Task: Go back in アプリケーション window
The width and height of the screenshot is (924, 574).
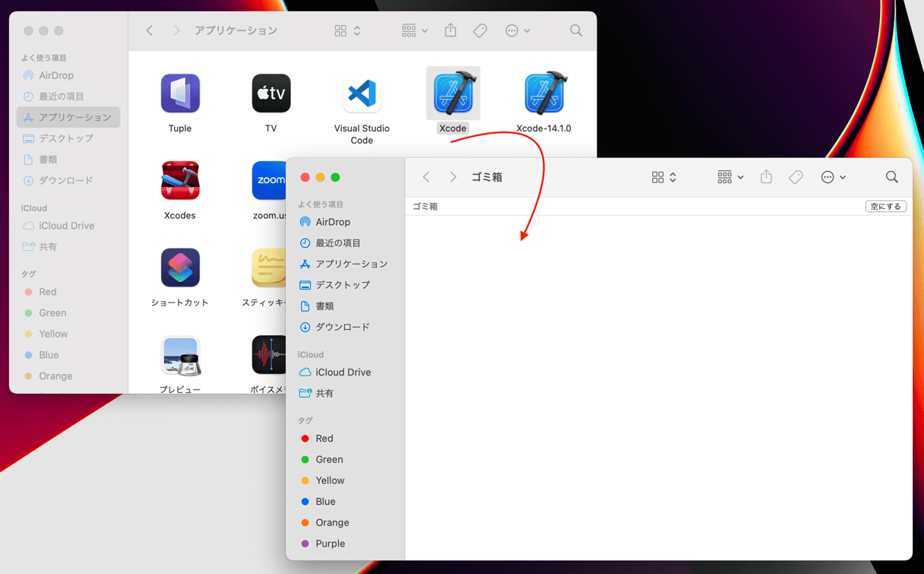Action: [x=150, y=30]
